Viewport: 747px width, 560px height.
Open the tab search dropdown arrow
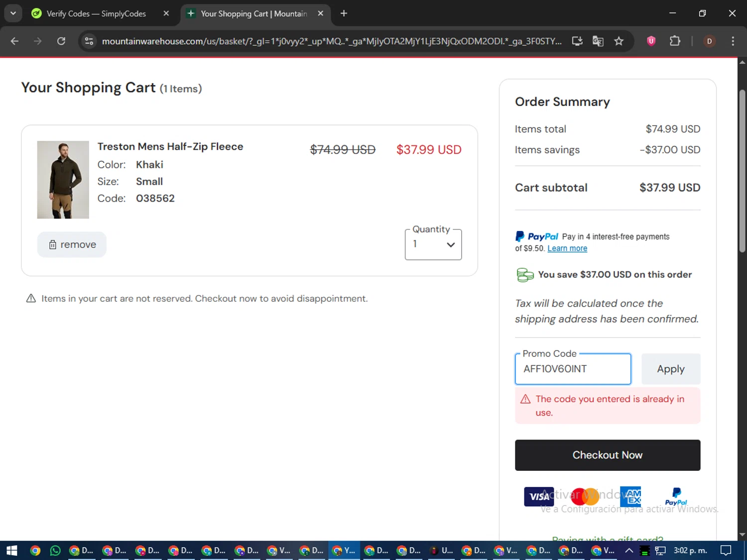pyautogui.click(x=13, y=13)
